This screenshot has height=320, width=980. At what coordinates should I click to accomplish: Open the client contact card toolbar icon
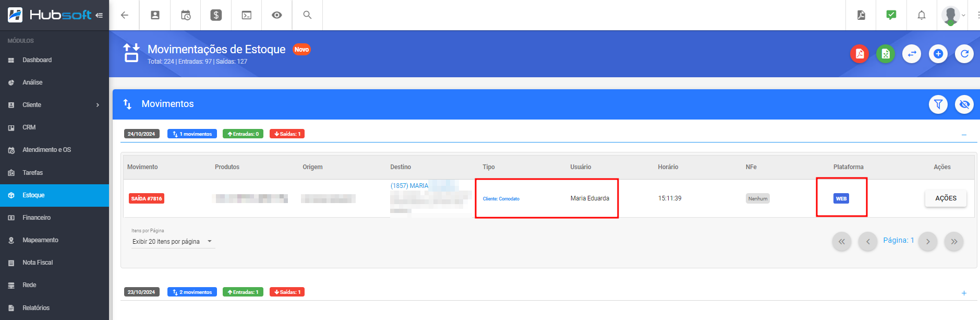click(x=155, y=15)
